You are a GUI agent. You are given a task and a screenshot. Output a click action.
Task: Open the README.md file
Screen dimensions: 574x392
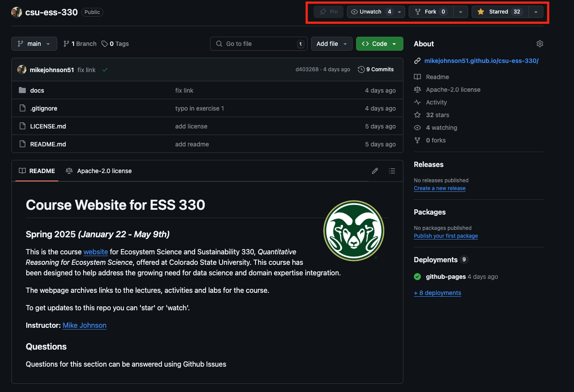point(48,144)
